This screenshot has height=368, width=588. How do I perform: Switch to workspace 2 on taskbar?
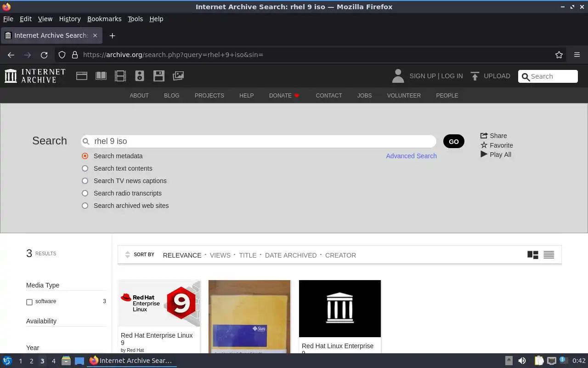click(x=31, y=361)
